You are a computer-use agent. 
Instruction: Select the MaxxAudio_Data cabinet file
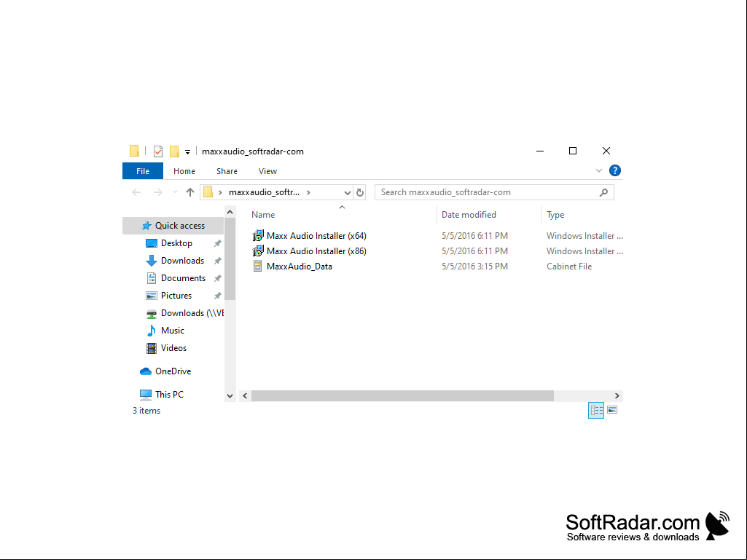pyautogui.click(x=300, y=267)
